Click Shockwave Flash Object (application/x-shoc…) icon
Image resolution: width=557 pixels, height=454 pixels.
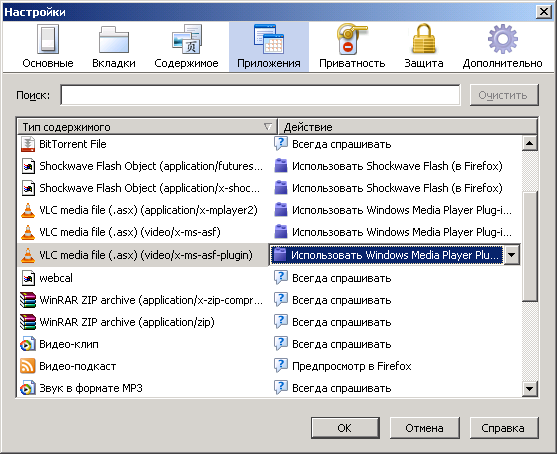(28, 188)
